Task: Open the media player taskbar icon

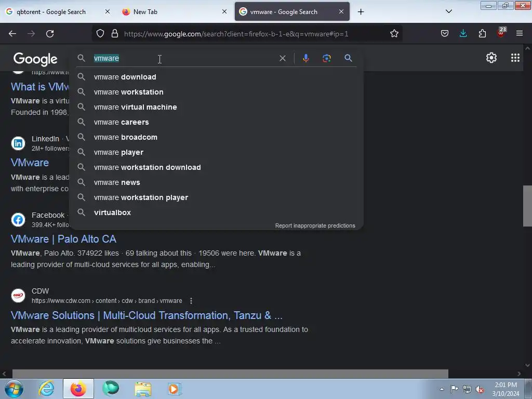Action: pyautogui.click(x=175, y=389)
